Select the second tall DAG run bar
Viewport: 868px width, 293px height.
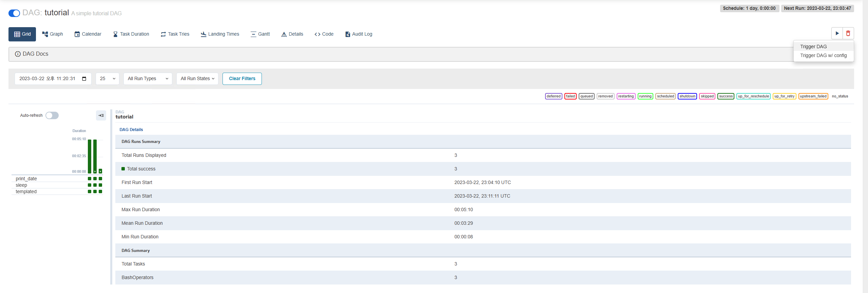pyautogui.click(x=95, y=156)
